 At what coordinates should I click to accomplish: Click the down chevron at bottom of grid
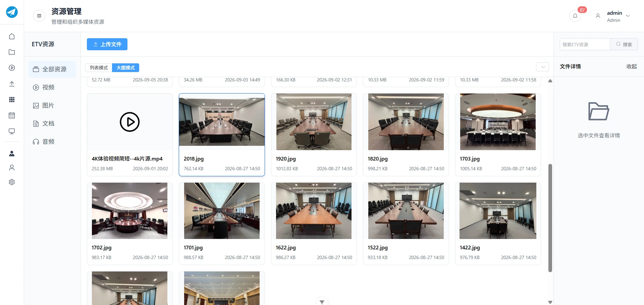coord(322,301)
